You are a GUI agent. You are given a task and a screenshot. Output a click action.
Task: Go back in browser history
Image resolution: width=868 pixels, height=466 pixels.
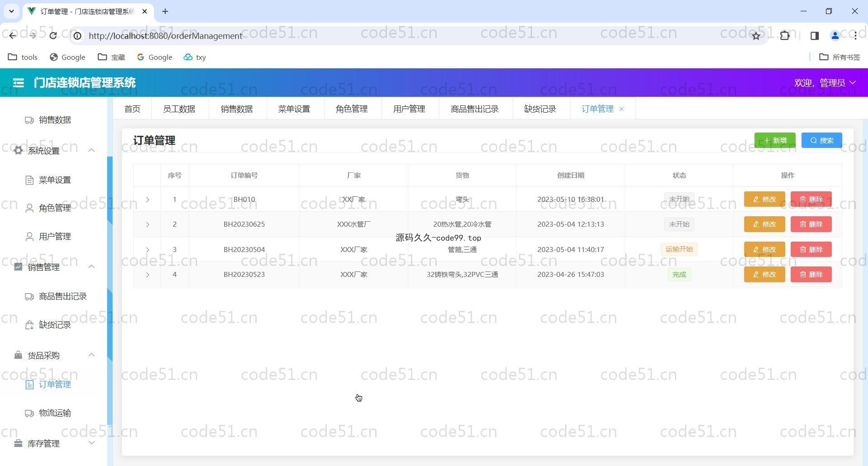point(13,36)
